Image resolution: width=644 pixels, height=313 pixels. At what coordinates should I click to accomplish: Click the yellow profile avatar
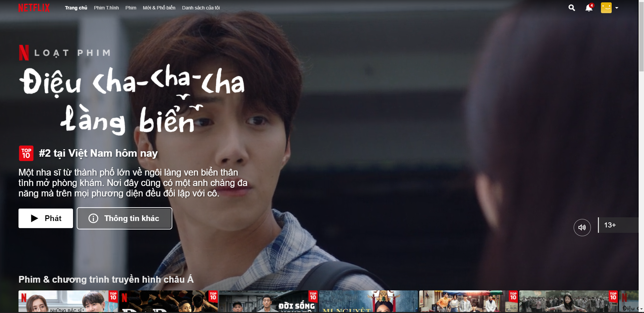coord(606,8)
